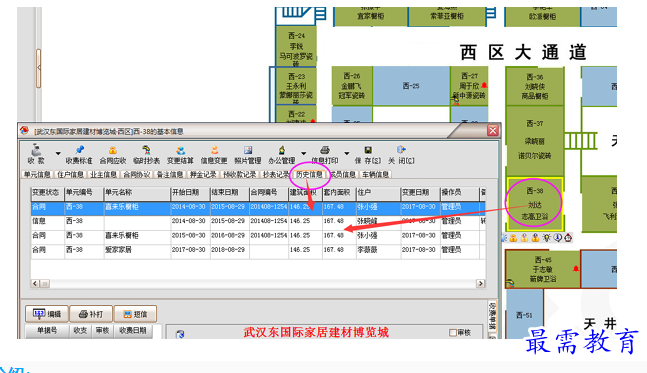
Task: Open the 合同协议 tab
Action: click(137, 175)
